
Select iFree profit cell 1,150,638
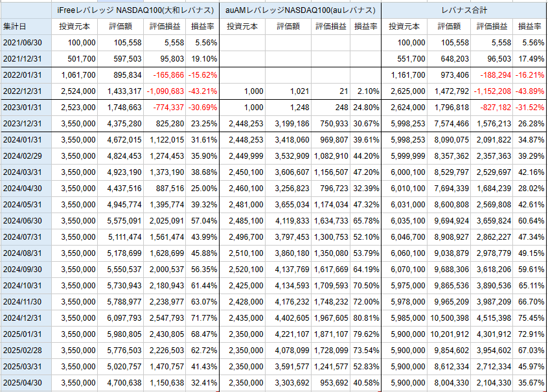click(x=165, y=383)
